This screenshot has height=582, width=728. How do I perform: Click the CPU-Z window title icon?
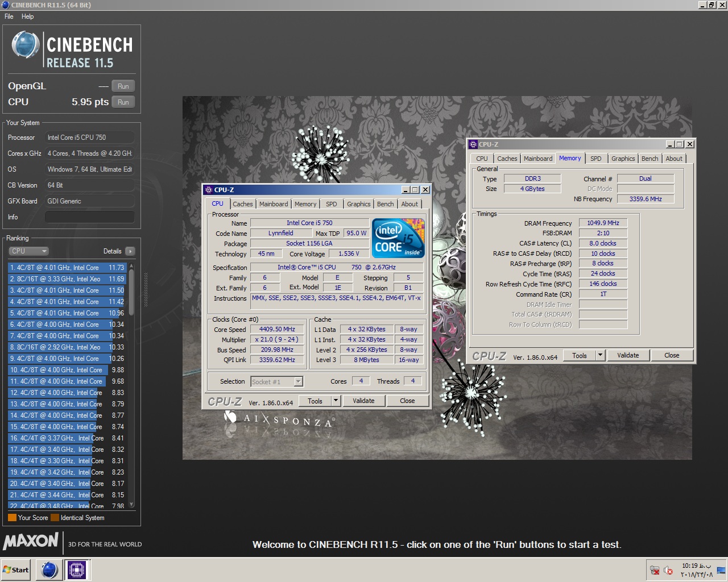point(208,190)
